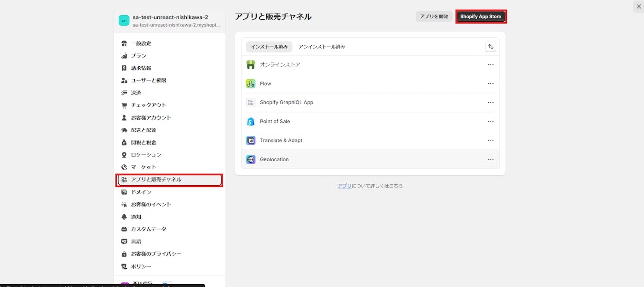This screenshot has width=644, height=287.
Task: Click the アプリを開発 button
Action: pos(433,16)
